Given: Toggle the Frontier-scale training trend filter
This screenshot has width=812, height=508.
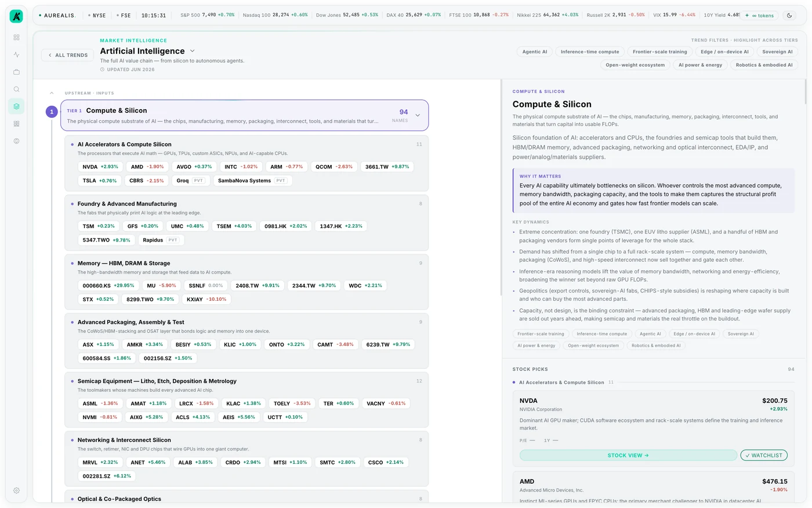Looking at the screenshot, I should pyautogui.click(x=660, y=52).
